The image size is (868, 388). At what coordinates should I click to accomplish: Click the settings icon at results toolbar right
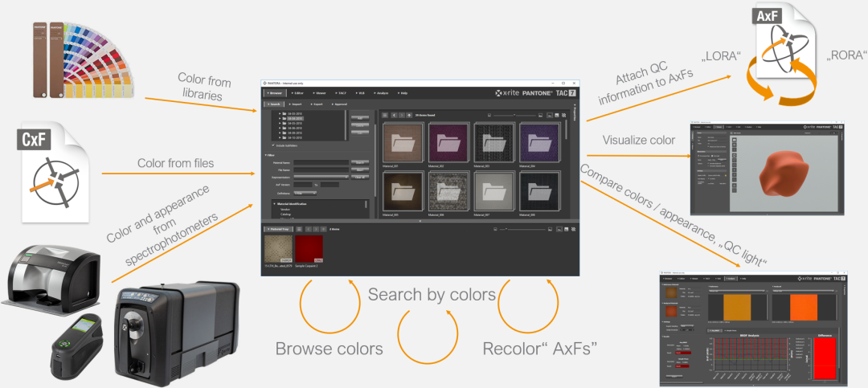coord(565,115)
